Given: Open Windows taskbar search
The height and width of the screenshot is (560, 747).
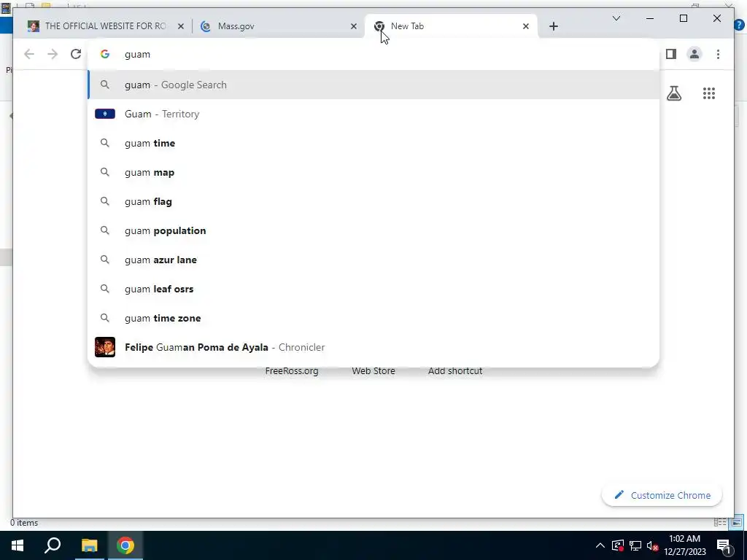Looking at the screenshot, I should [53, 545].
